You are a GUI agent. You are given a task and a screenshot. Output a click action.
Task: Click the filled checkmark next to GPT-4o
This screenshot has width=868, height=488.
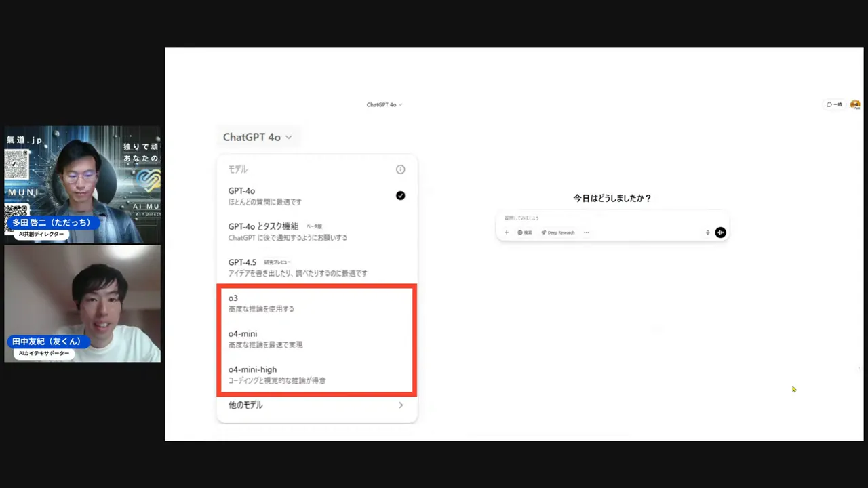click(400, 196)
